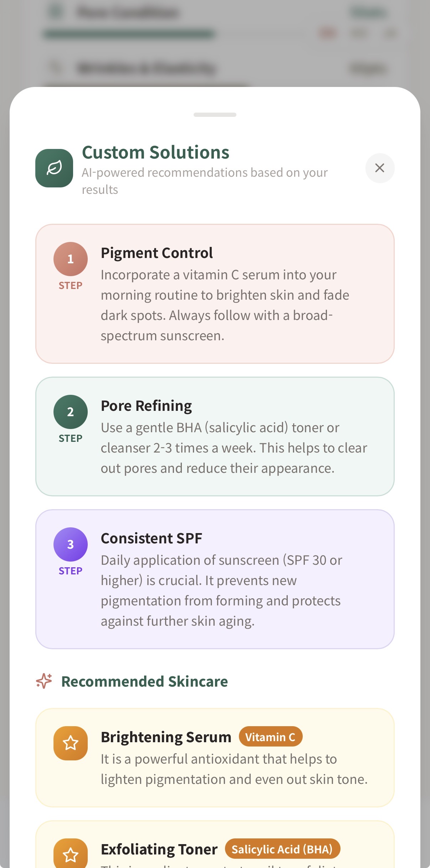Tap the step 1 number badge

tap(71, 259)
